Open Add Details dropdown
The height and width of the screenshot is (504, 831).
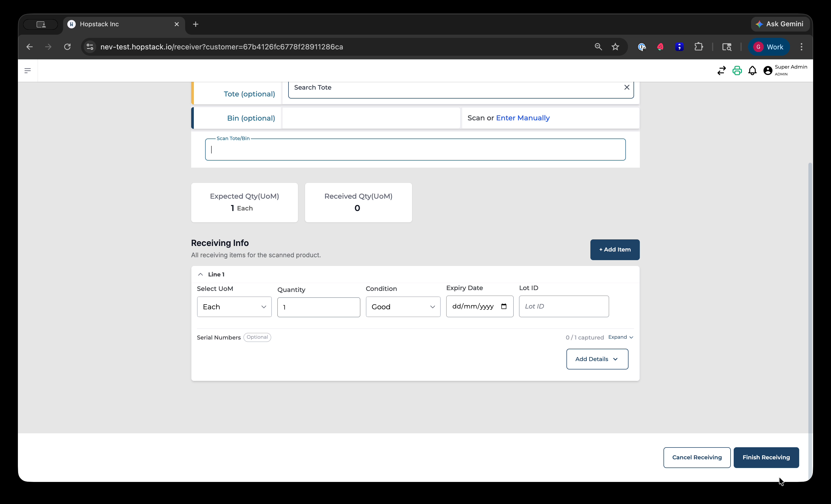pos(597,359)
